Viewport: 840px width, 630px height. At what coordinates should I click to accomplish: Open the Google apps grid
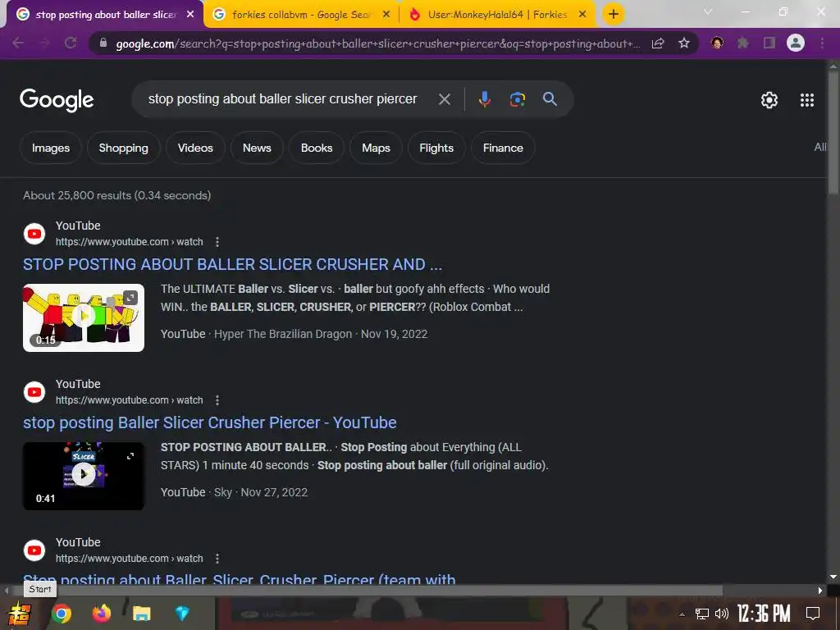pos(807,99)
